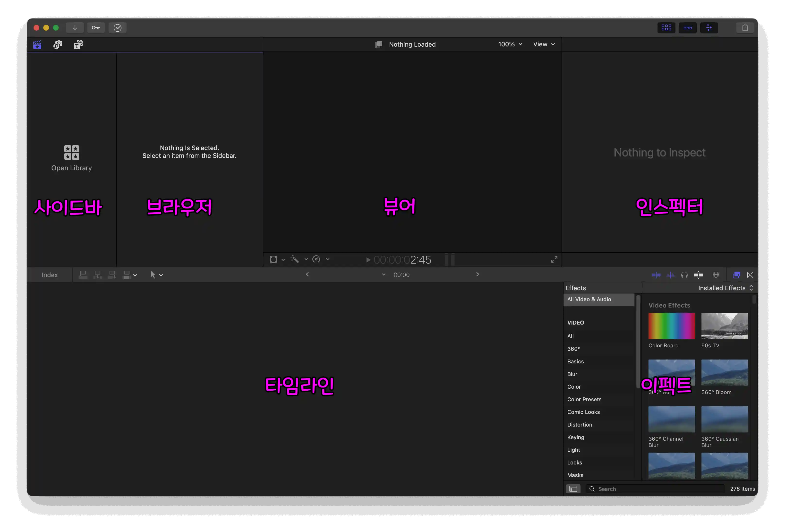Screen dimensions: 785x532
Task: Select All Video & Audio category
Action: tap(589, 299)
